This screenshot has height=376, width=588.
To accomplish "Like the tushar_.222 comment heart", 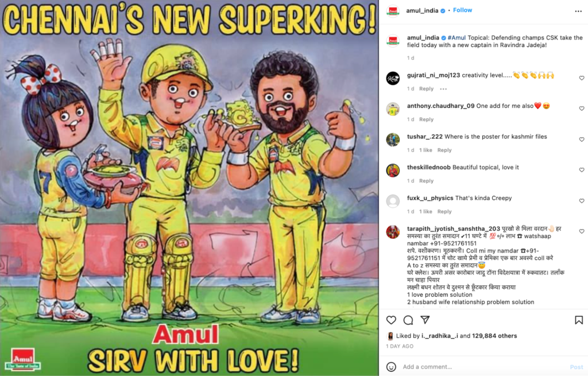I will pos(582,139).
